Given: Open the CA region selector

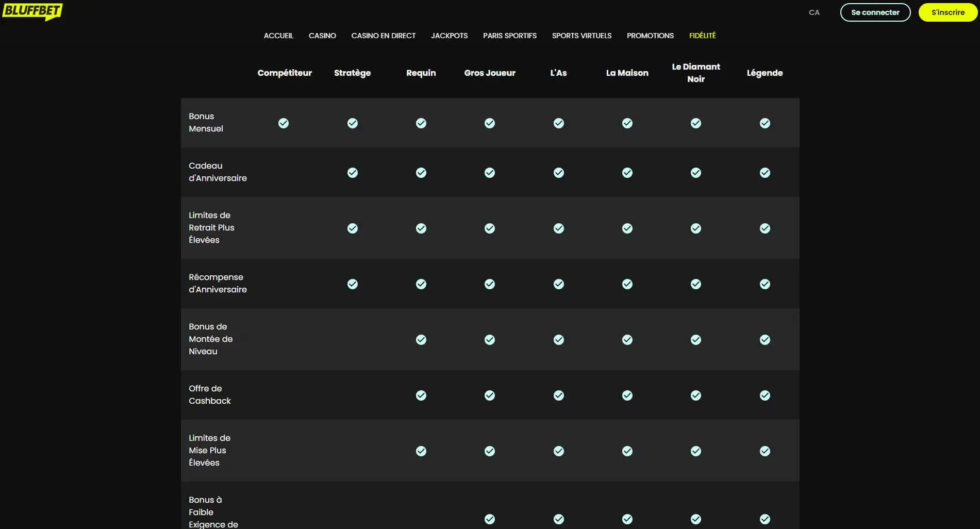Looking at the screenshot, I should tap(814, 12).
